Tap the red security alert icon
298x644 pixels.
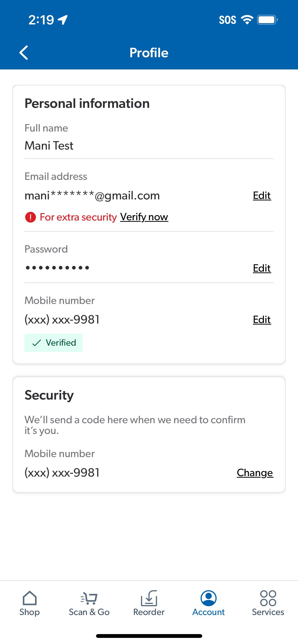[x=31, y=217]
